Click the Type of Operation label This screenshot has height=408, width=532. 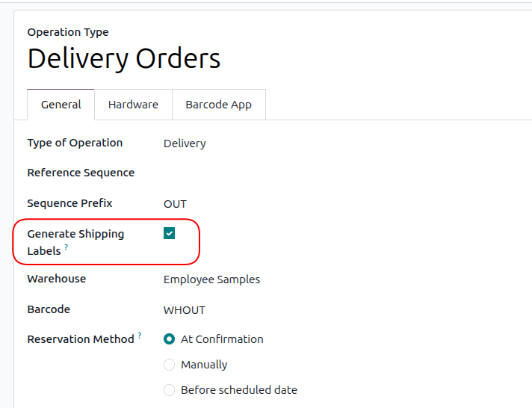point(75,143)
